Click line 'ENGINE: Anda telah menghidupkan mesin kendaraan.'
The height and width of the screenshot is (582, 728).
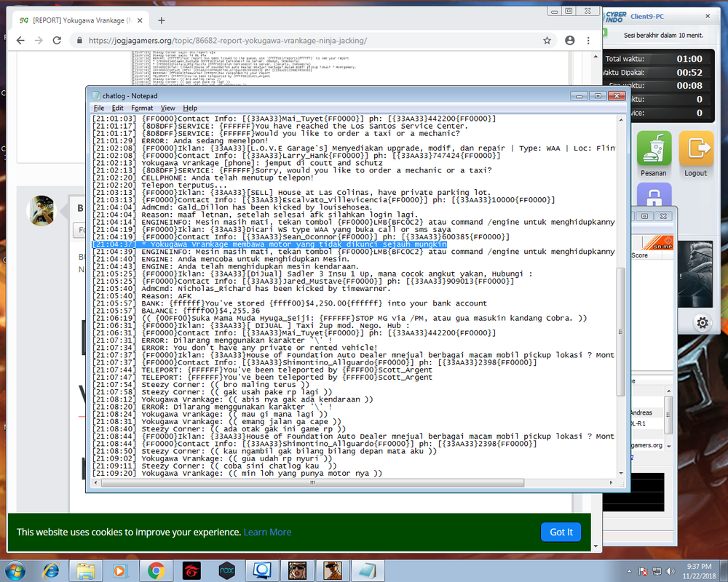click(225, 266)
